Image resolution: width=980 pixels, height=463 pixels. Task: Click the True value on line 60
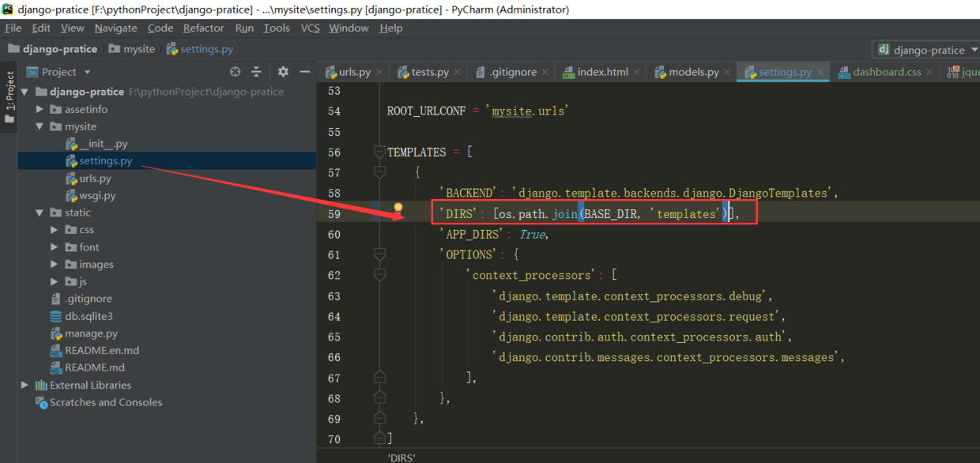(x=532, y=235)
